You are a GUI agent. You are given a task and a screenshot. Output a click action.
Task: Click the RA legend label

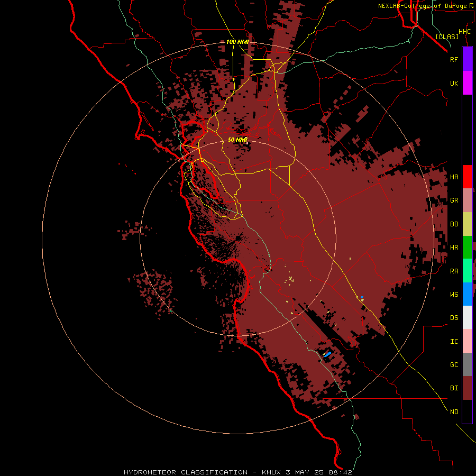pos(454,271)
